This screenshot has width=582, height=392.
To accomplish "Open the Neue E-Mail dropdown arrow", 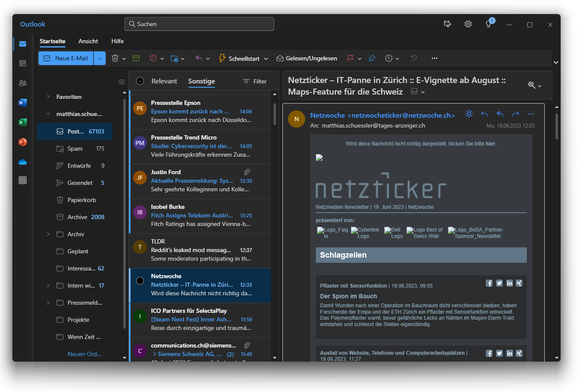I will [x=99, y=58].
